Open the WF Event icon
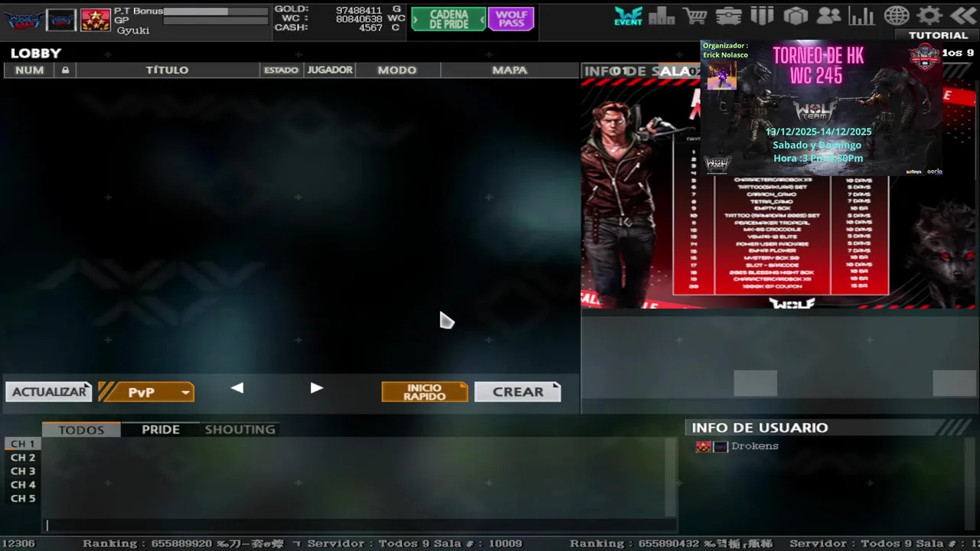The image size is (980, 551). (629, 16)
